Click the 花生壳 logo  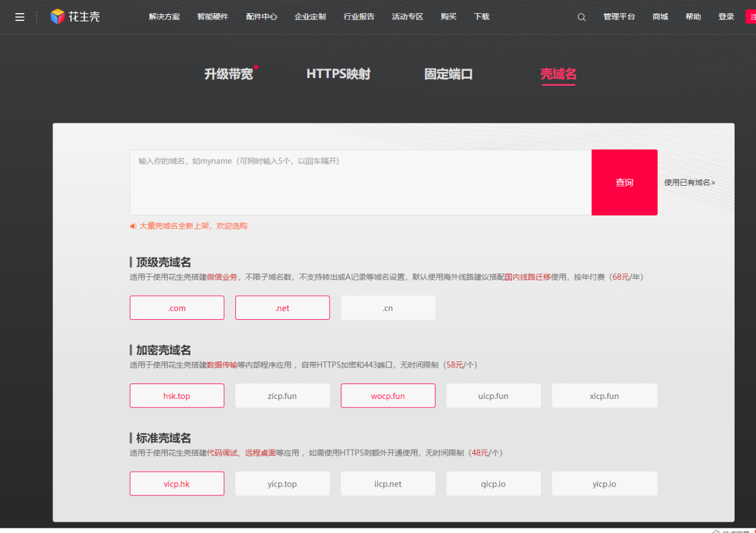pyautogui.click(x=75, y=17)
